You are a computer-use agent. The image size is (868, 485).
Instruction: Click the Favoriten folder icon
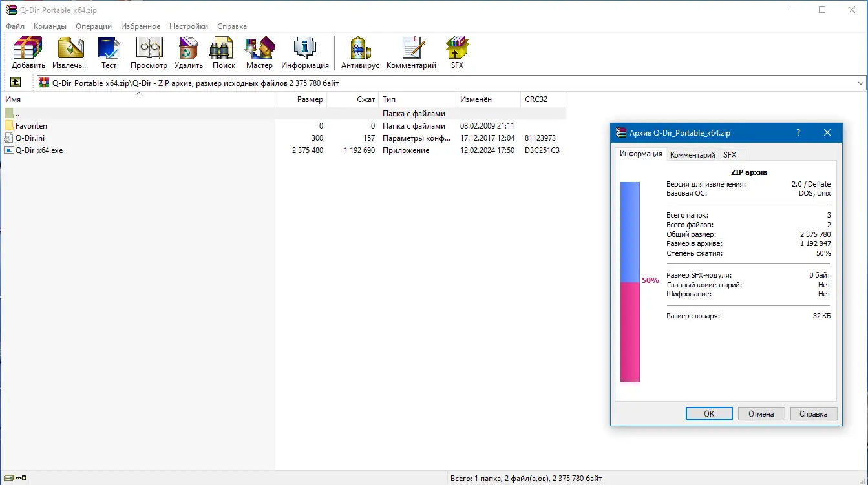pos(9,126)
